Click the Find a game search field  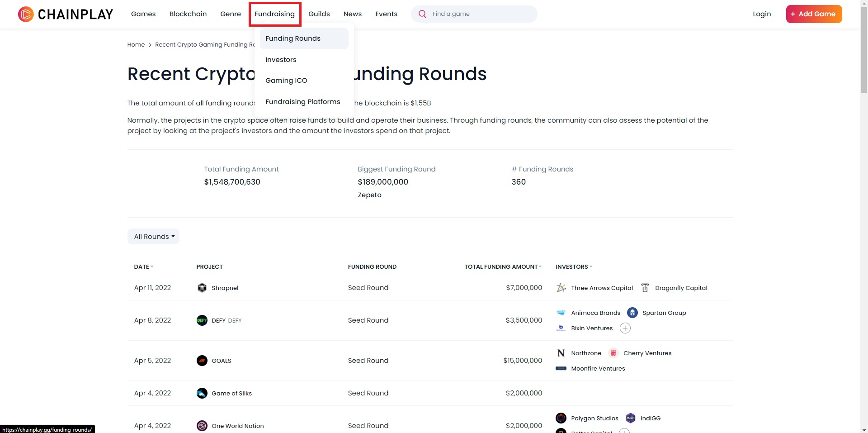tap(474, 14)
